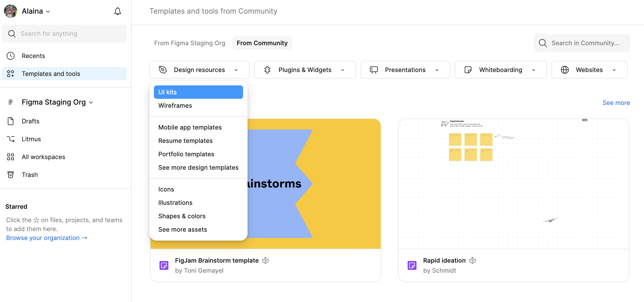Choose Icons from the menu
This screenshot has height=302, width=644.
[198, 189]
